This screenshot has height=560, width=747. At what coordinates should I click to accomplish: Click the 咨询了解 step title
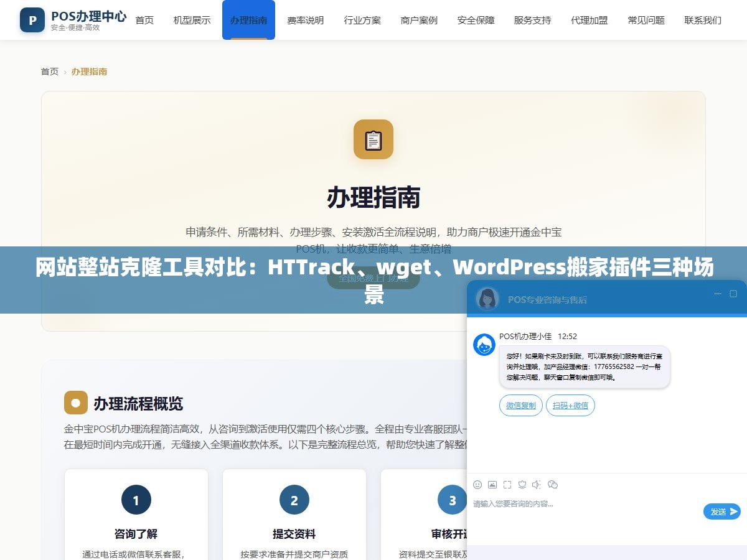(x=136, y=534)
